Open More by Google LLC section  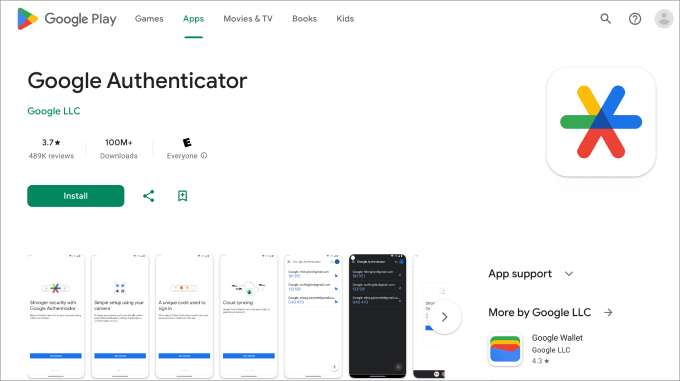pos(539,313)
